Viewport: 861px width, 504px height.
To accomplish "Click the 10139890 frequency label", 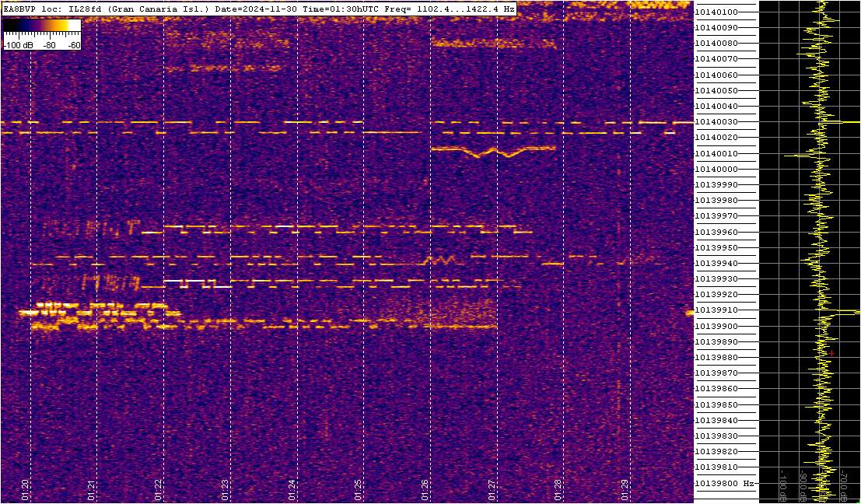I will [716, 341].
